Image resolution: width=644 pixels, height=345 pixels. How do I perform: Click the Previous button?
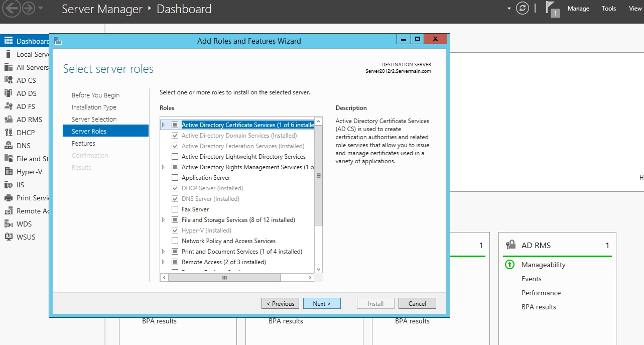[280, 303]
